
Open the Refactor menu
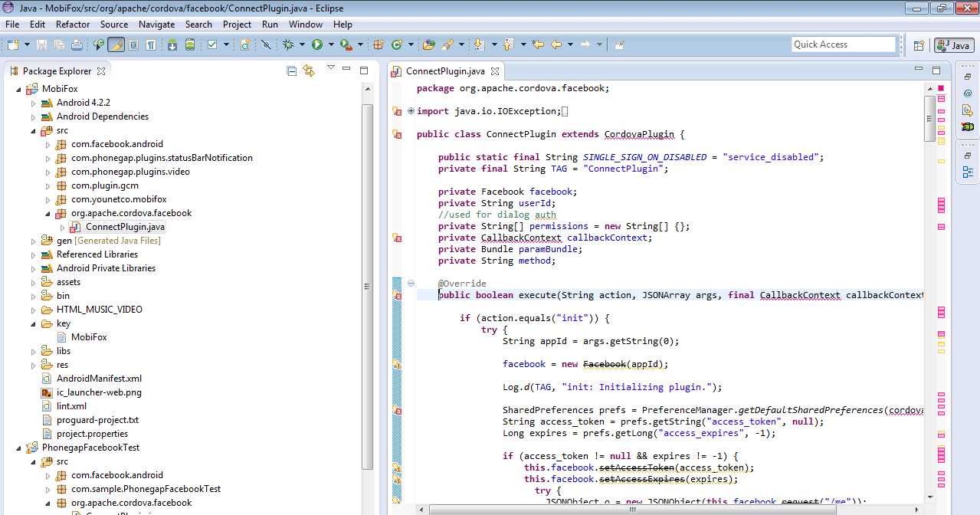pyautogui.click(x=73, y=24)
